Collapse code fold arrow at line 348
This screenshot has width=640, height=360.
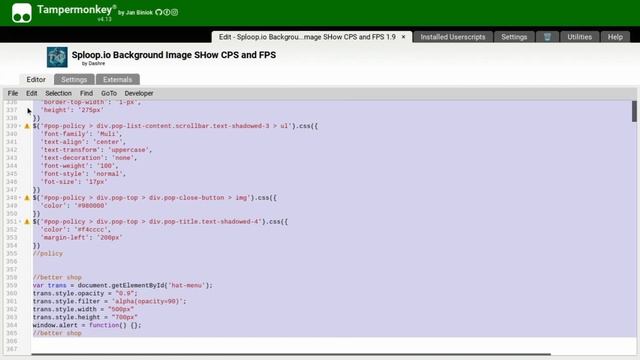point(20,198)
